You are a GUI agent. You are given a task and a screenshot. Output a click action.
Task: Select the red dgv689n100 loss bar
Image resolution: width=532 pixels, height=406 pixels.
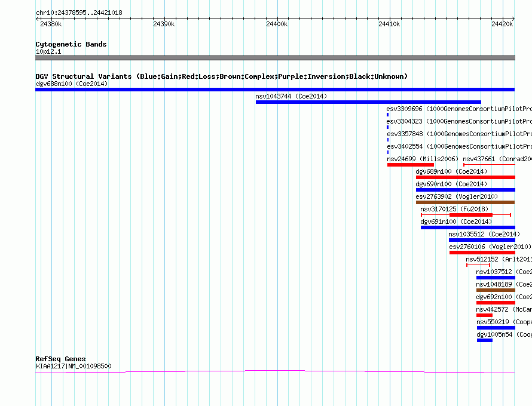point(466,177)
